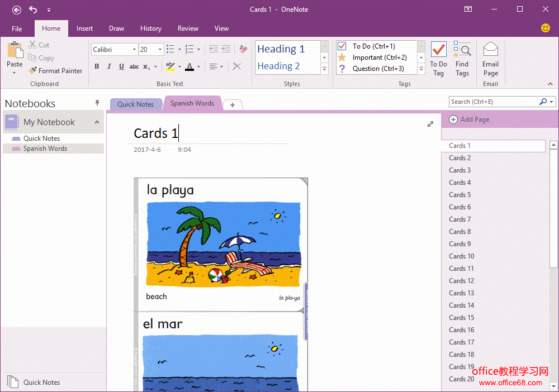Apply Heading 2 style

tap(278, 66)
